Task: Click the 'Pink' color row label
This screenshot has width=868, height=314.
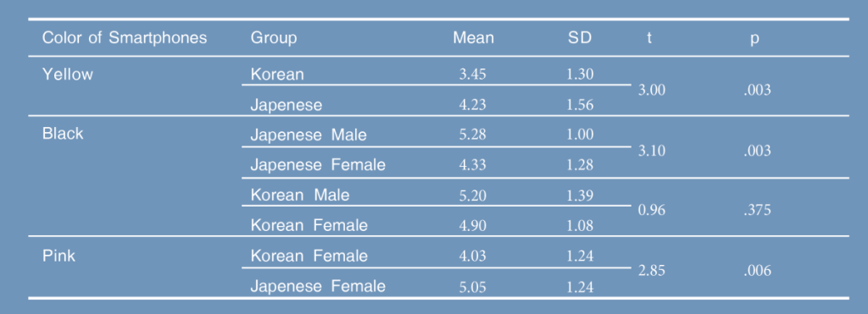Action: click(x=58, y=256)
